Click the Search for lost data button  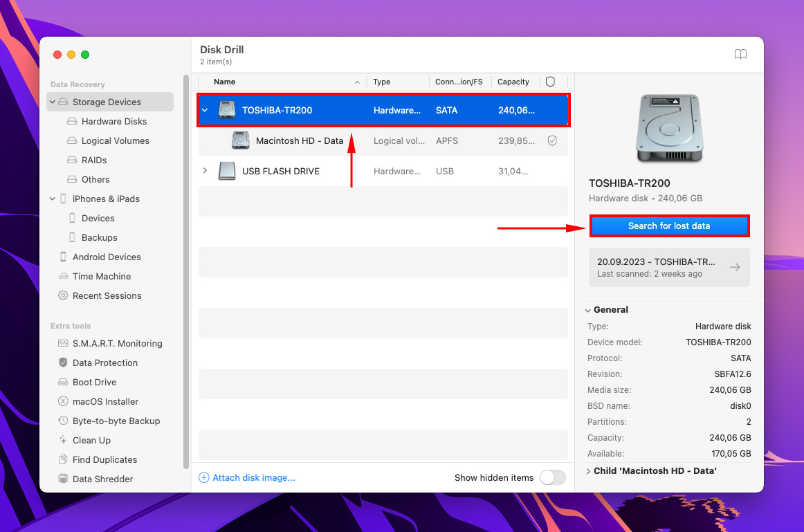[x=669, y=226]
